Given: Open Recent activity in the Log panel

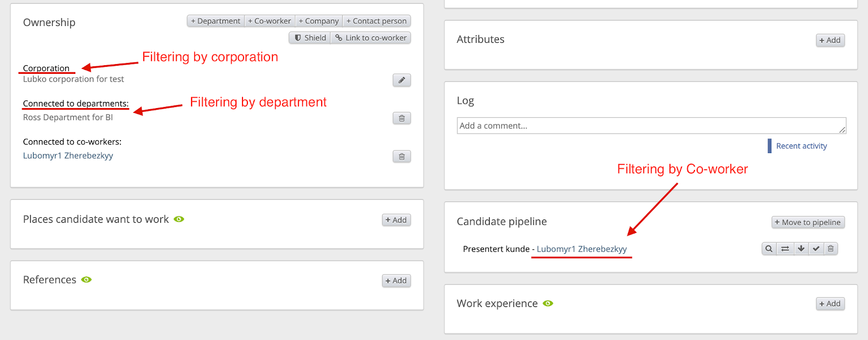Looking at the screenshot, I should coord(801,146).
